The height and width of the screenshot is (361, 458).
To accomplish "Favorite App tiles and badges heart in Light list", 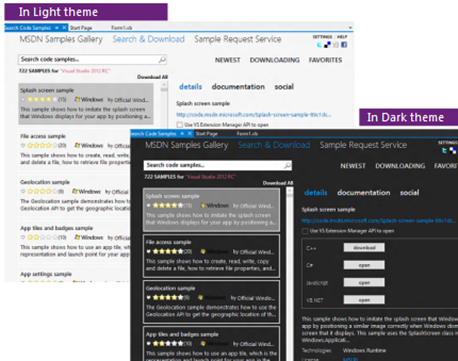I will pos(23,237).
